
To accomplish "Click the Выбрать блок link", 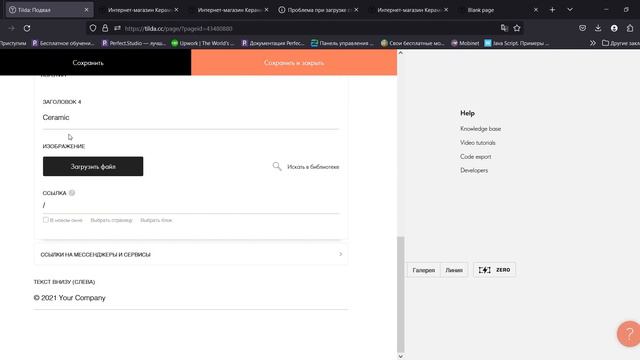I will (156, 220).
